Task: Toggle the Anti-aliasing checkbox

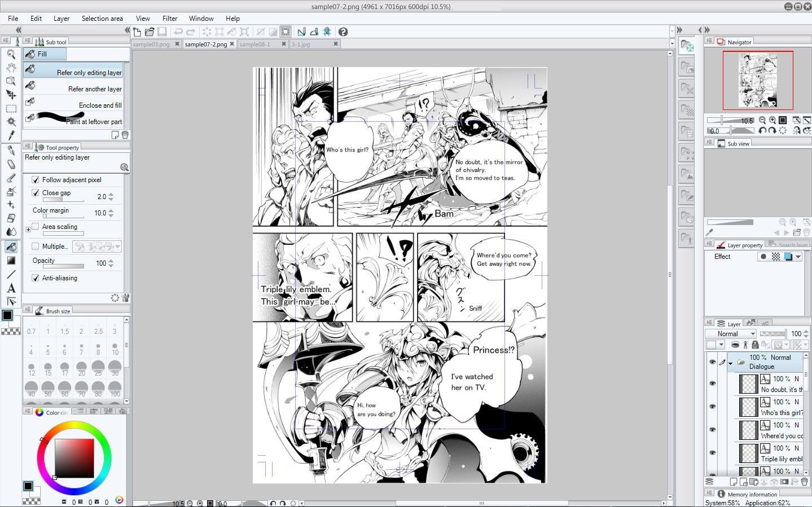Action: (x=36, y=278)
